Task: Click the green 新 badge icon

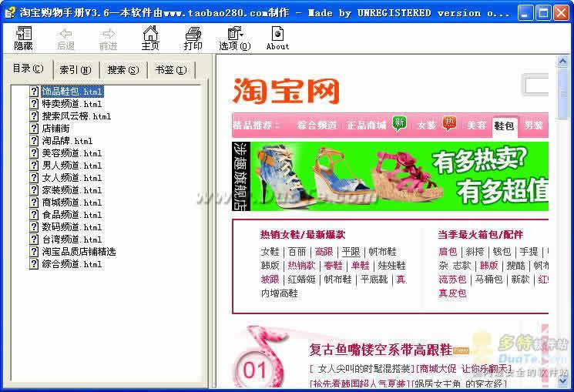Action: [399, 123]
